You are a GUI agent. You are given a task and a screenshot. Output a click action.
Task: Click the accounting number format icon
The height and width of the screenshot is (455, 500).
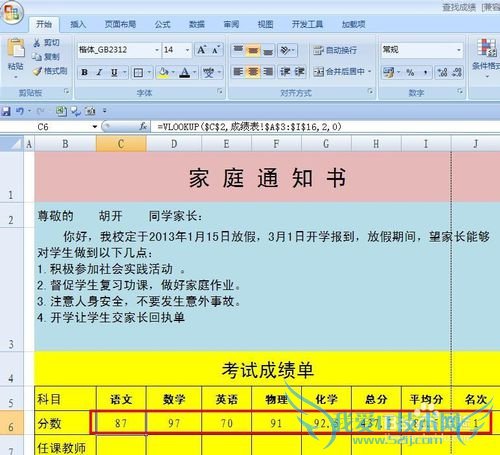point(389,72)
